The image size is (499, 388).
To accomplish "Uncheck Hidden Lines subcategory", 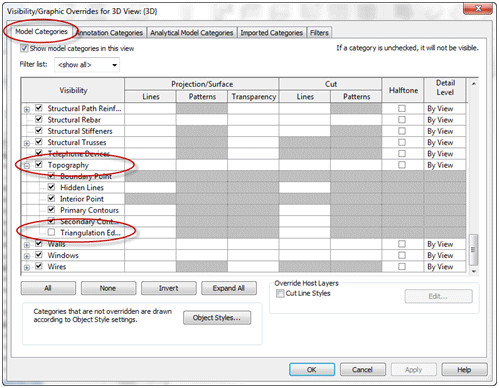I will coord(51,187).
